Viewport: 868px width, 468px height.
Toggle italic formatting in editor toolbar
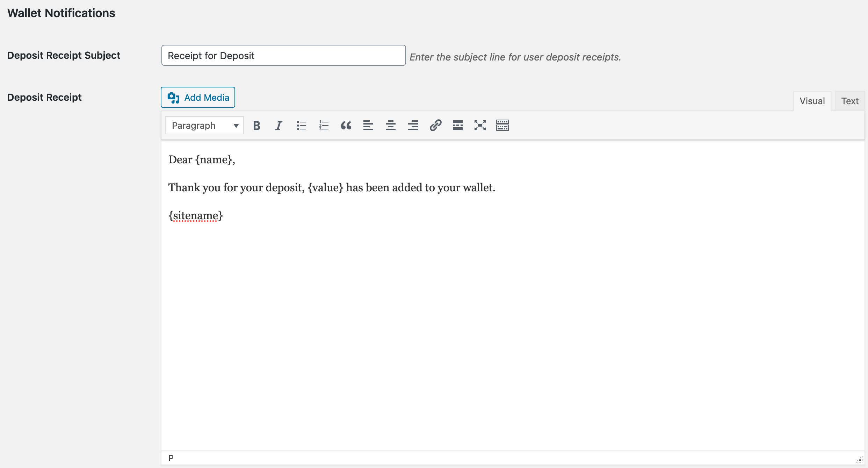click(x=279, y=126)
